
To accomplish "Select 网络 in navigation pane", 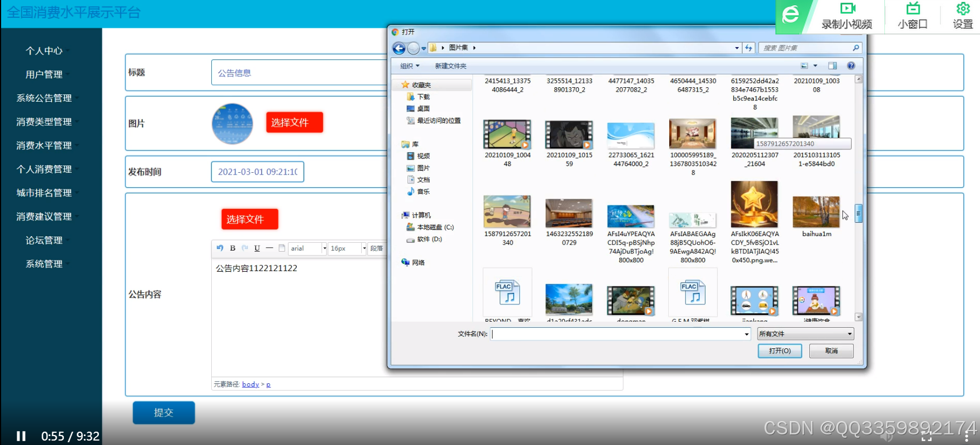I will tap(413, 263).
